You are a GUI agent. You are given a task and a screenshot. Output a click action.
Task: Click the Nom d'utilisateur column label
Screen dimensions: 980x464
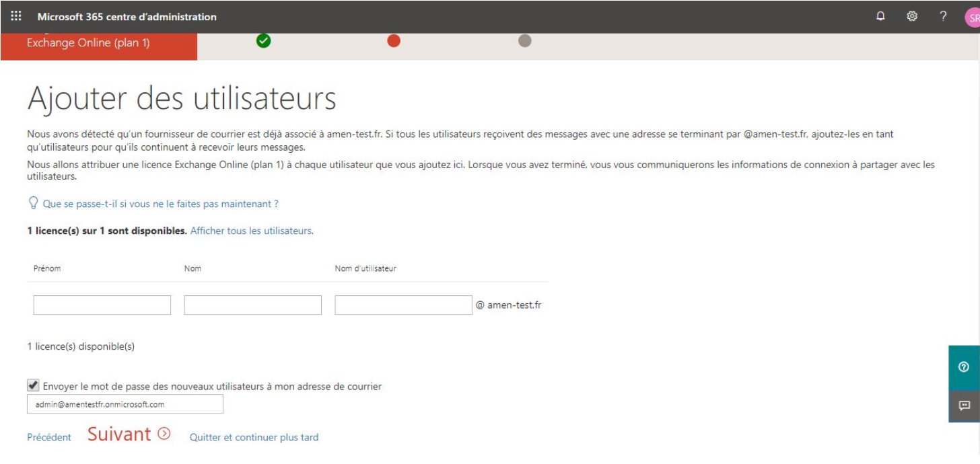point(365,268)
